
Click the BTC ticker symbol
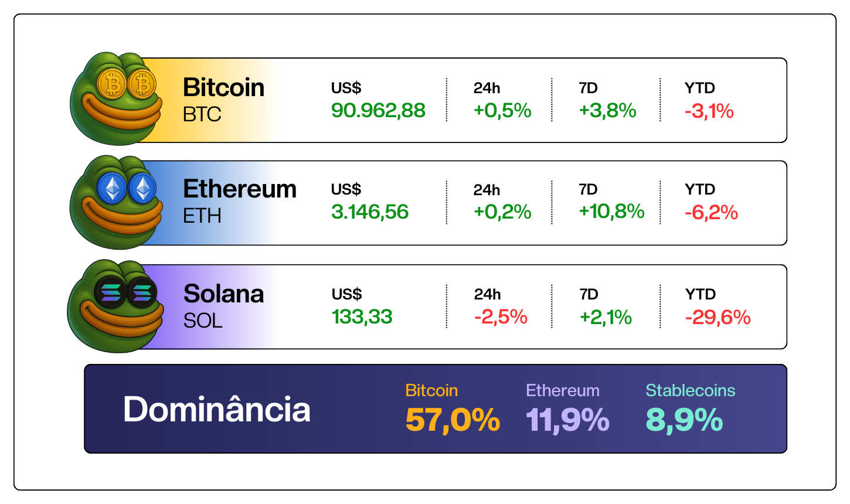click(x=202, y=114)
